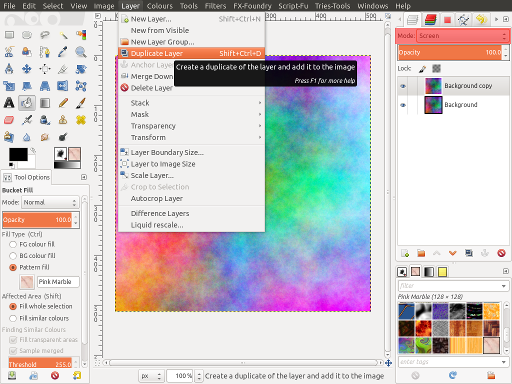Screen dimensions: 512x384
Task: Click the new layer button in Layers panel
Action: tap(405, 253)
